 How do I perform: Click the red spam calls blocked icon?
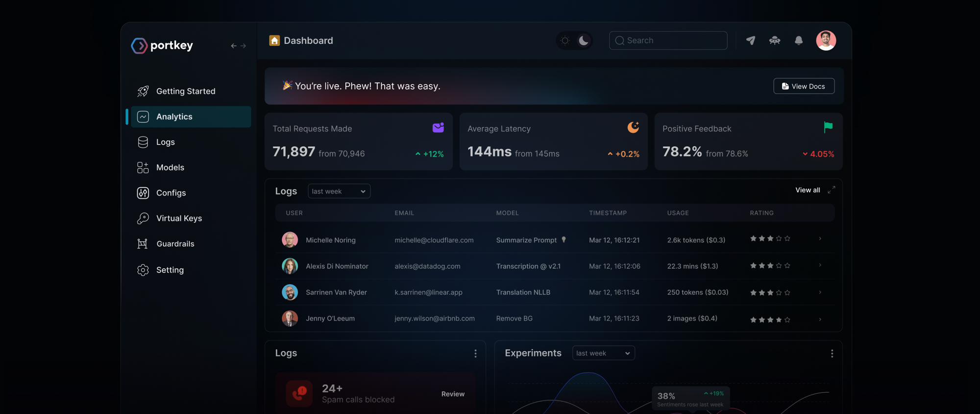coord(299,393)
